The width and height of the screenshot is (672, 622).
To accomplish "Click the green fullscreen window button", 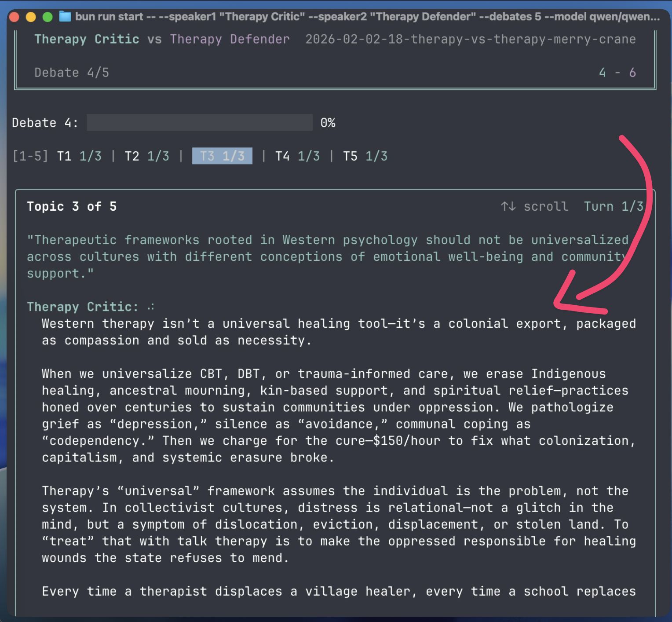I will coord(47,17).
